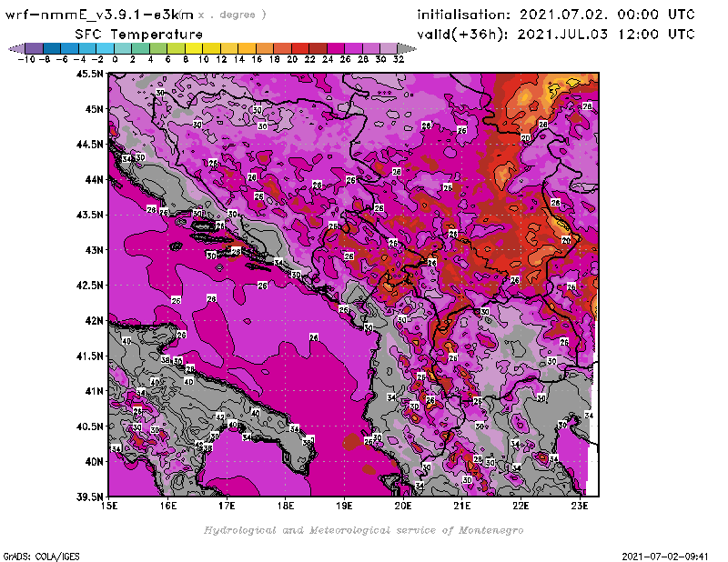Click the light green legend swatch between 4 and 6
The image size is (728, 562).
tap(158, 48)
